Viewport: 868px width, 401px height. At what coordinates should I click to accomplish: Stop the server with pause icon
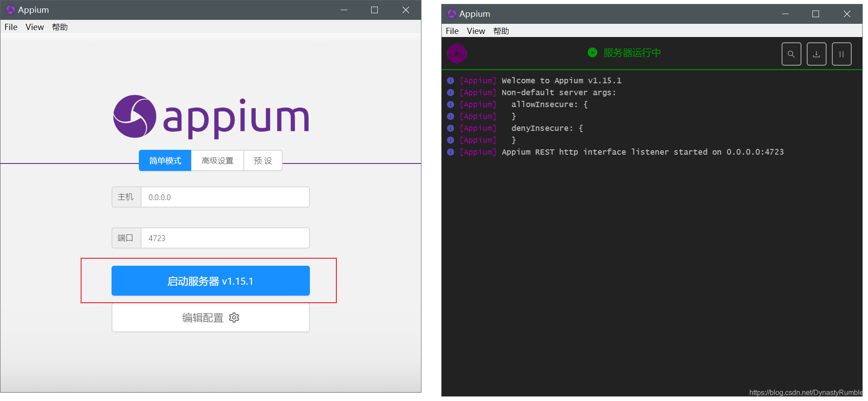coord(842,54)
